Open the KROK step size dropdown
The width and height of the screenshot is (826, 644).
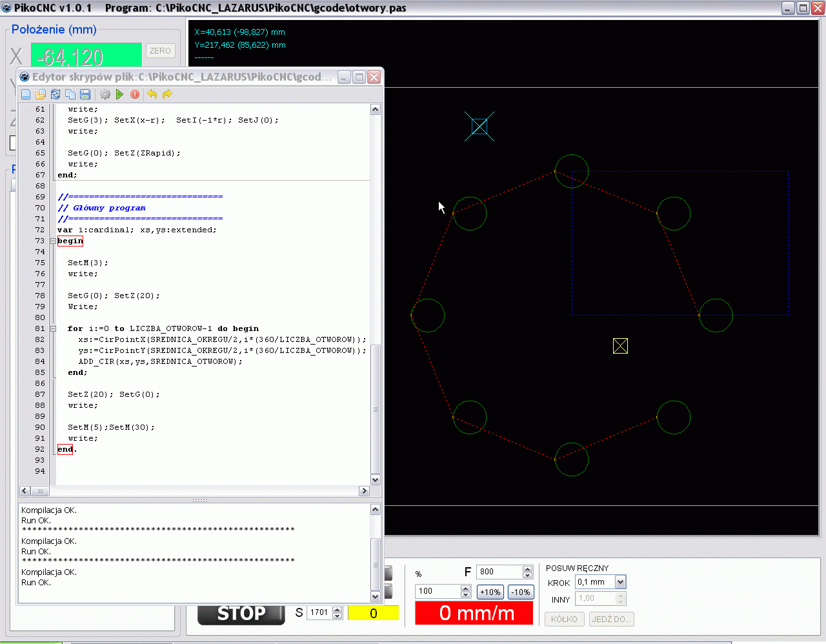pos(620,582)
